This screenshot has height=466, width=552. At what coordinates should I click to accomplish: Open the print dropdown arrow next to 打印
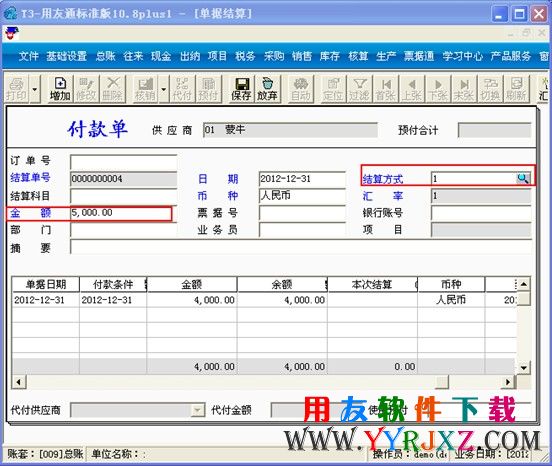(x=34, y=89)
